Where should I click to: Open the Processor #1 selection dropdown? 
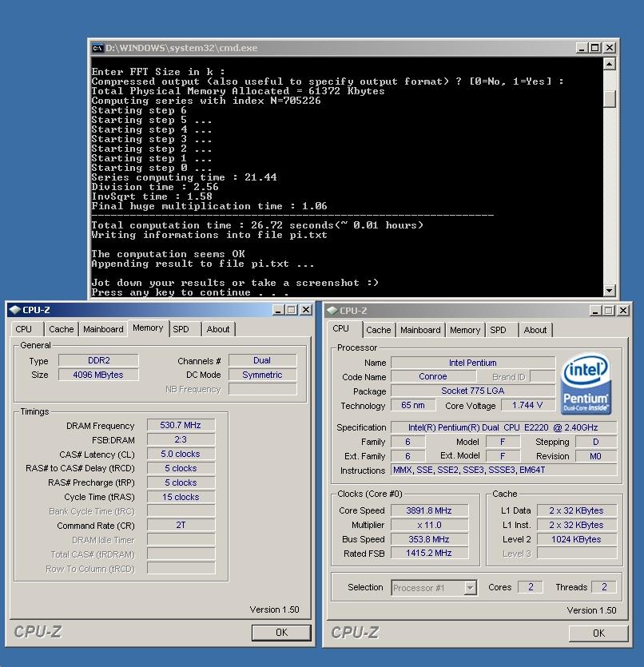coord(470,588)
